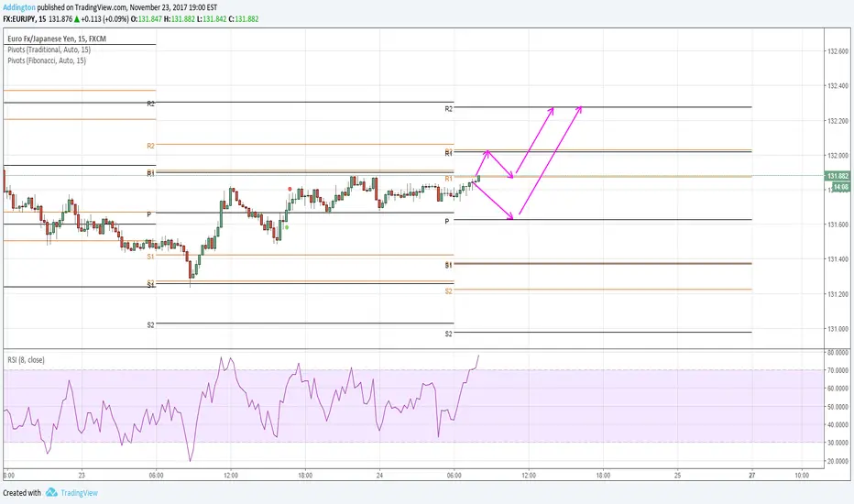
Task: Click the open value O:131.847
Action: [146, 19]
